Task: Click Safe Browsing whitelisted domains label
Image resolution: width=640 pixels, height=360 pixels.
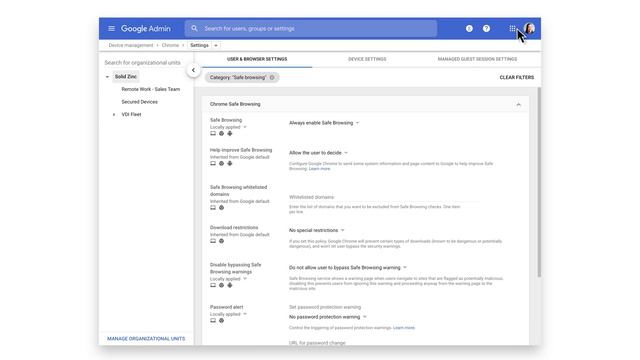Action: tap(238, 191)
